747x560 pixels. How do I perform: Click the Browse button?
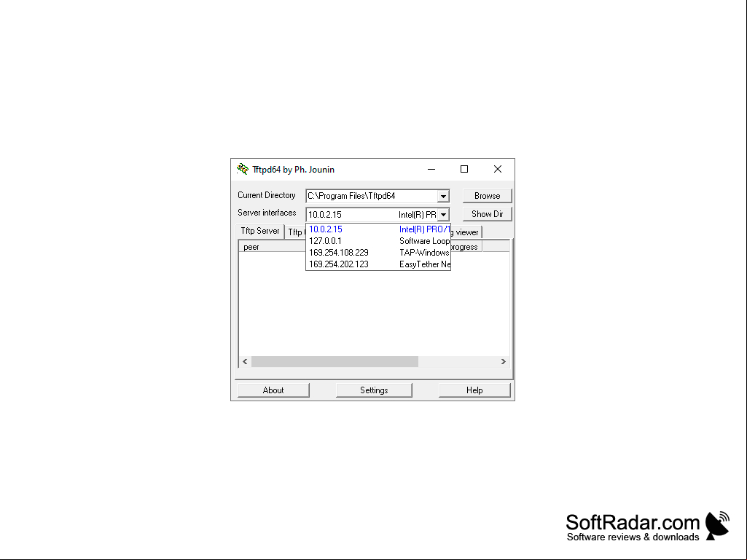[x=487, y=196]
